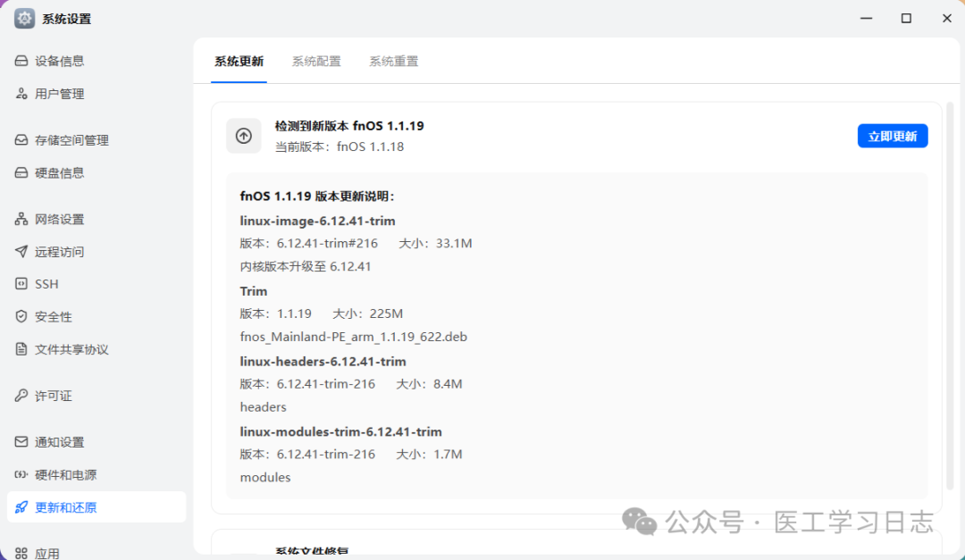Select 远程访问 in the sidebar
Screen dimensions: 965x560
click(58, 251)
